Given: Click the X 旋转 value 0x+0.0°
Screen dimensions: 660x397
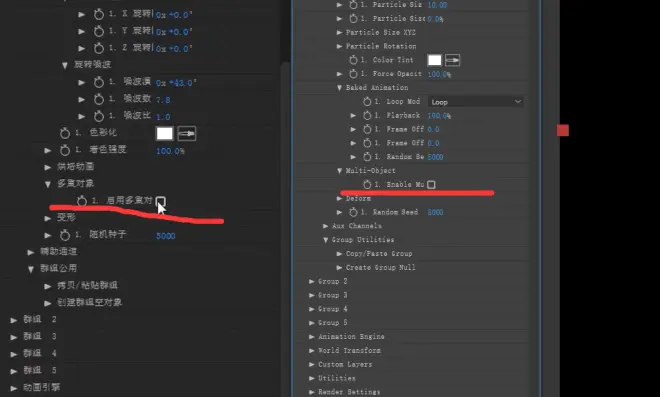Looking at the screenshot, I should point(174,15).
